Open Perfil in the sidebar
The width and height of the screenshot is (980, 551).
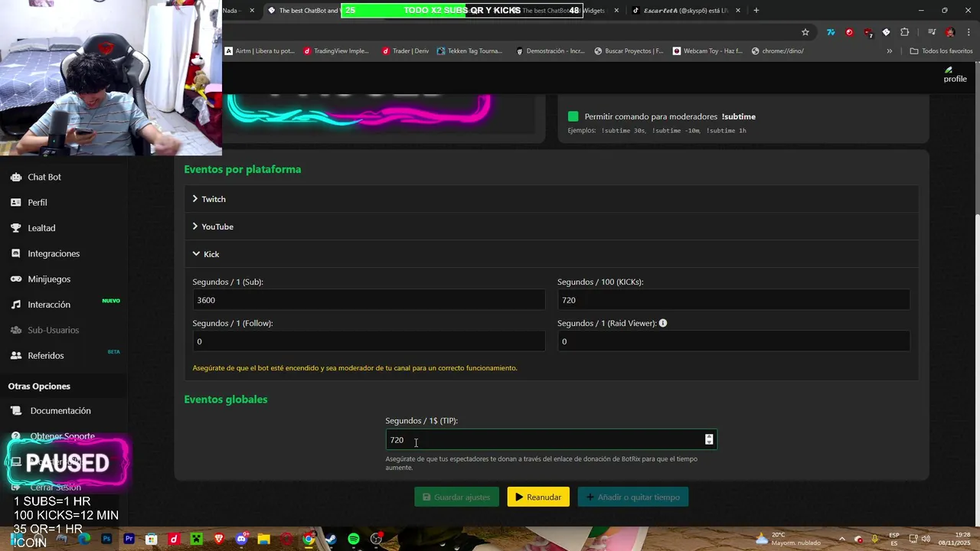[38, 203]
